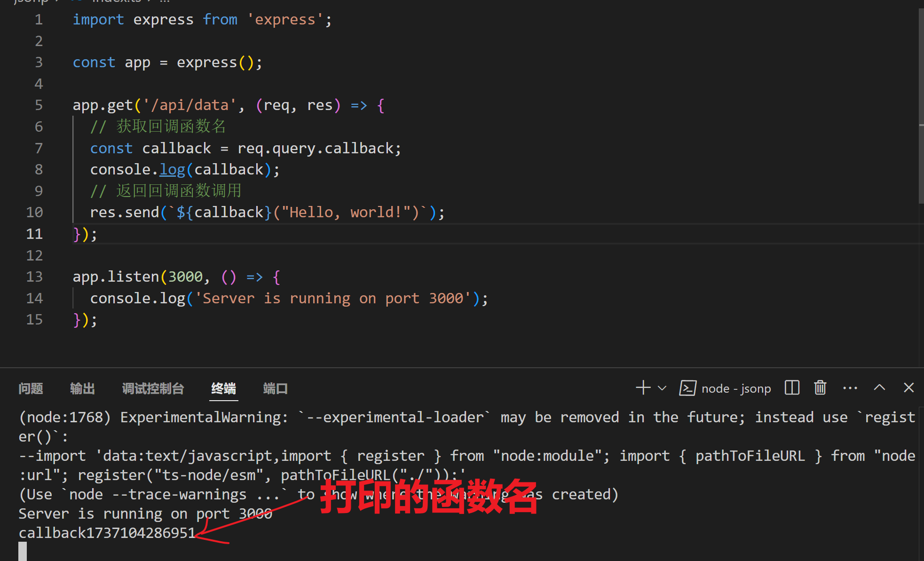Switch to the 输出 tab
The height and width of the screenshot is (561, 924).
pyautogui.click(x=82, y=388)
